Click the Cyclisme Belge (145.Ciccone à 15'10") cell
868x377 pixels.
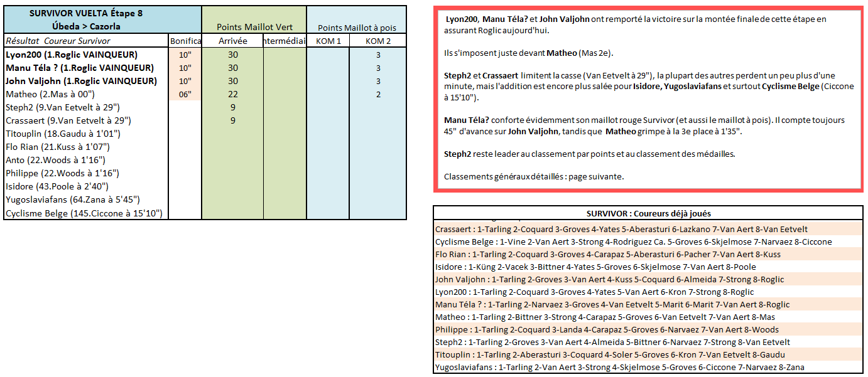point(84,213)
